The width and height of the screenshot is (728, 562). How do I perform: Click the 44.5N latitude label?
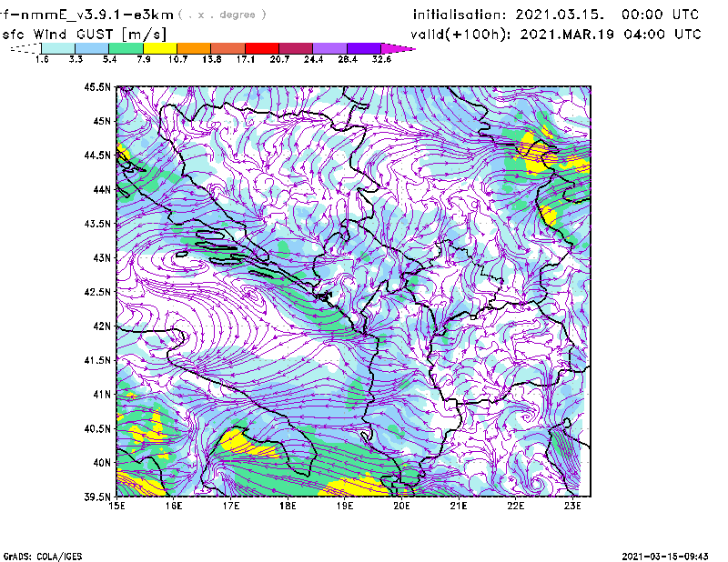[x=97, y=156]
